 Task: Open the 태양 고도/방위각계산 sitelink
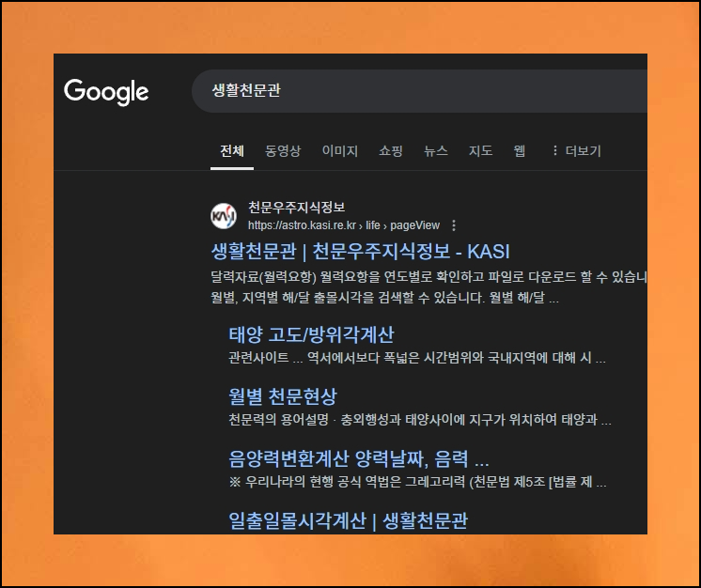click(x=312, y=335)
